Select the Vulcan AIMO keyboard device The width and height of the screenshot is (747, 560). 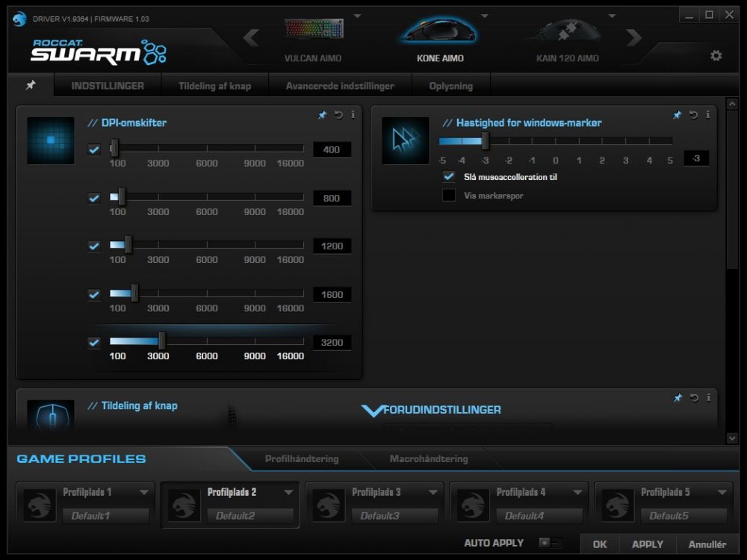point(313,40)
